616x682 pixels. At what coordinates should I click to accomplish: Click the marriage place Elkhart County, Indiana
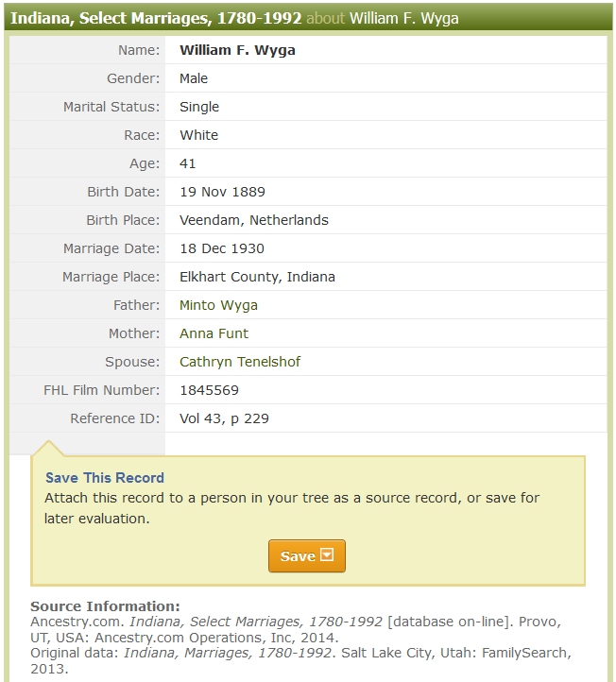click(x=257, y=277)
